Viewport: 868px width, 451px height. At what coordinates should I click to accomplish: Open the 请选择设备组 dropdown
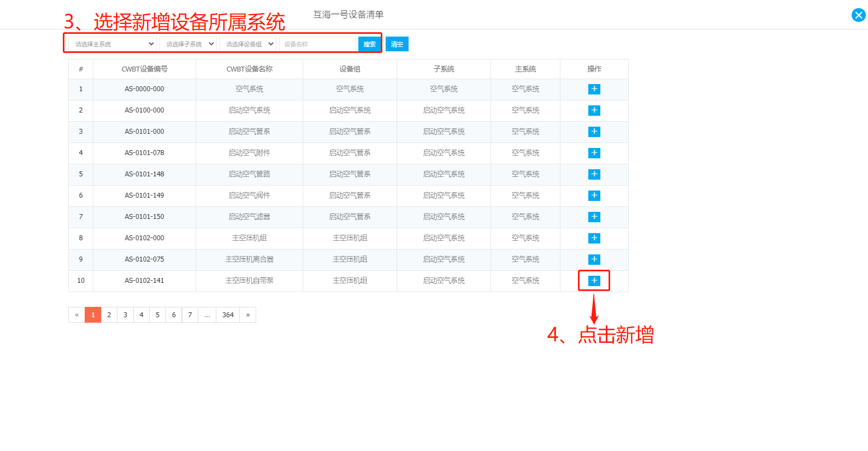click(x=248, y=44)
